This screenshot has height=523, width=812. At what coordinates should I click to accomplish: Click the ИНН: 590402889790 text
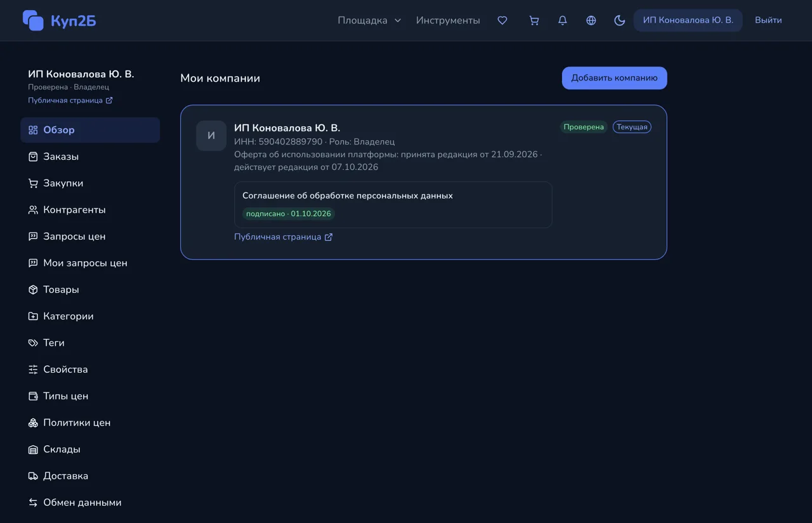click(278, 141)
